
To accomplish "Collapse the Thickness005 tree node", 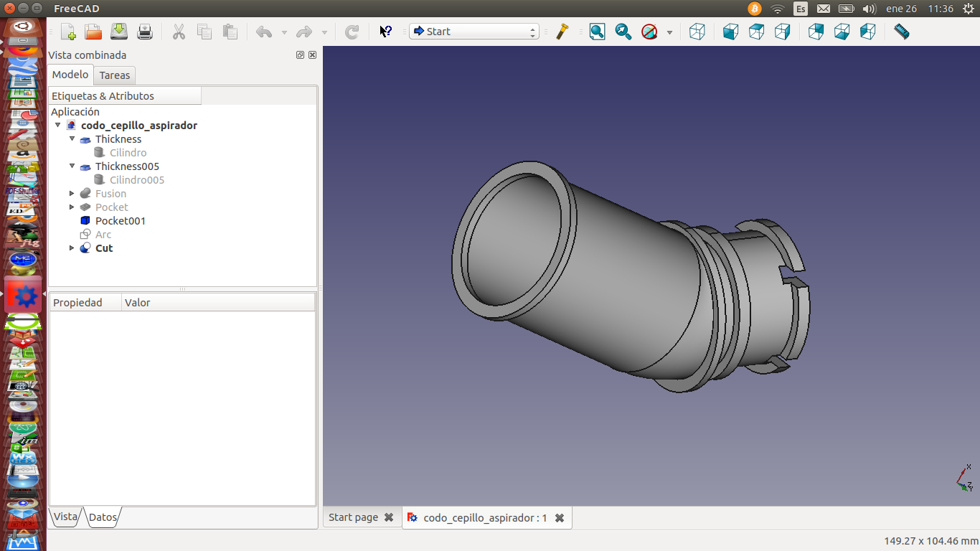I will [72, 166].
